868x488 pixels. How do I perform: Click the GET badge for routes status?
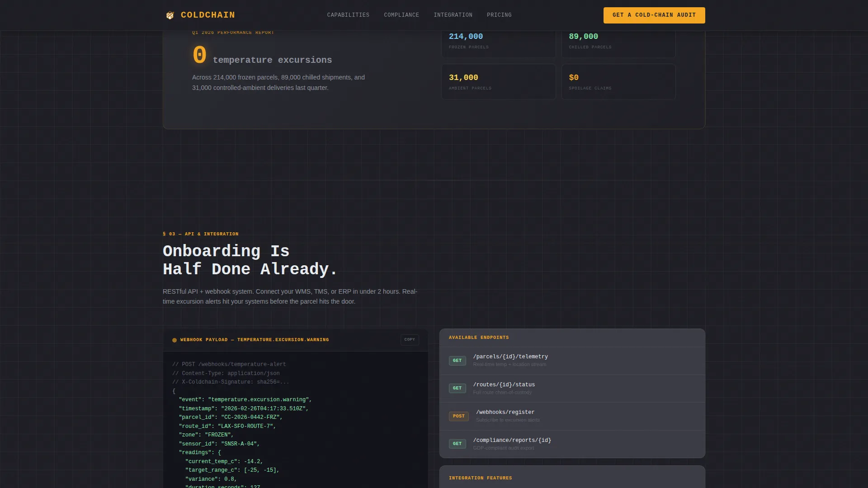[458, 388]
